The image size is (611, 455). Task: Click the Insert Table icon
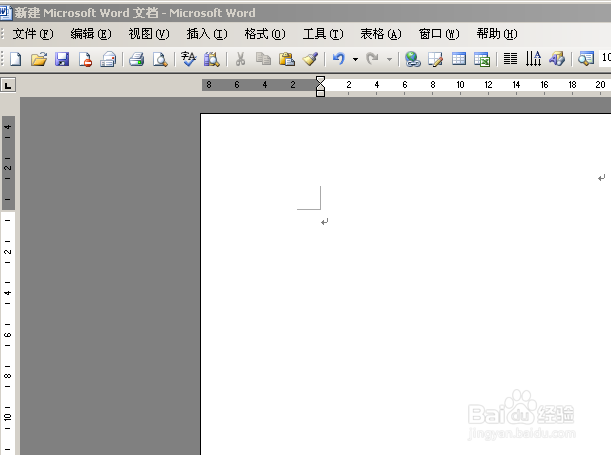[459, 59]
